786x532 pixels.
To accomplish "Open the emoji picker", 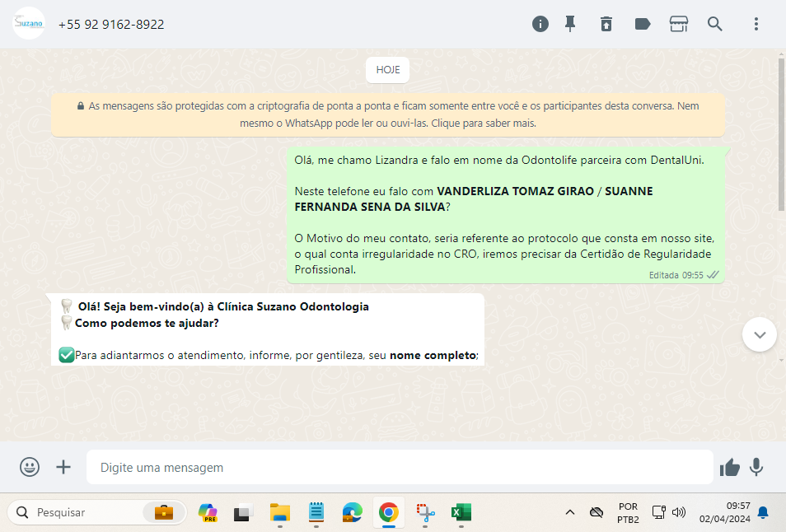I will (30, 467).
